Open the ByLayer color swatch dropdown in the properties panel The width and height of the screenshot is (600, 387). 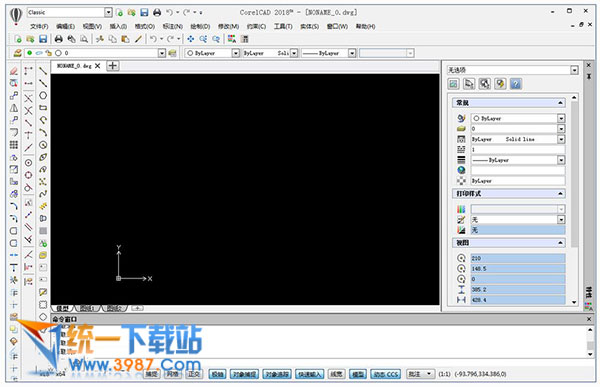click(518, 118)
